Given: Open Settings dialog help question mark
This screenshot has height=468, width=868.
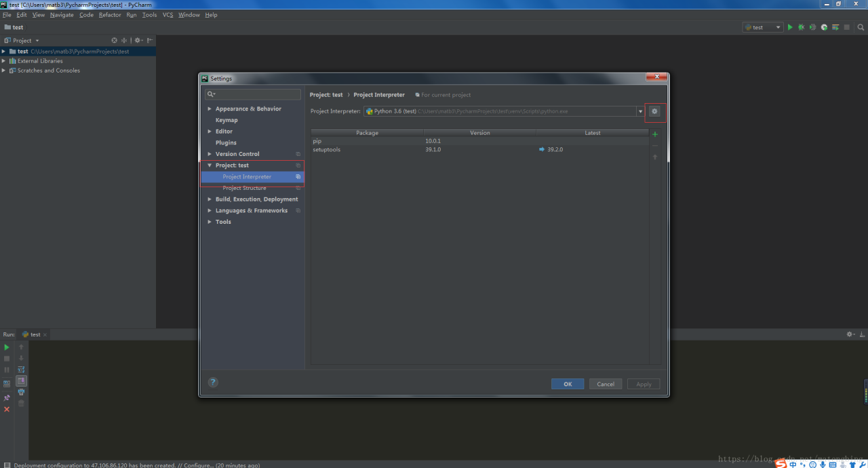Looking at the screenshot, I should (213, 383).
